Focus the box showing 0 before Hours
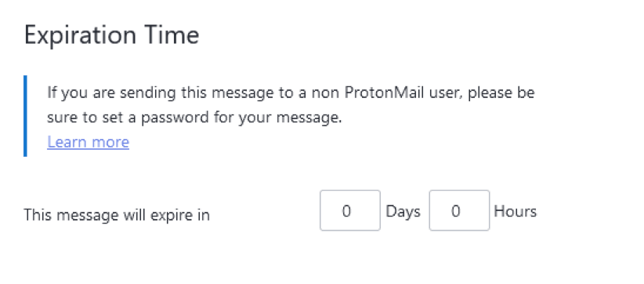This screenshot has height=284, width=644. tap(459, 210)
